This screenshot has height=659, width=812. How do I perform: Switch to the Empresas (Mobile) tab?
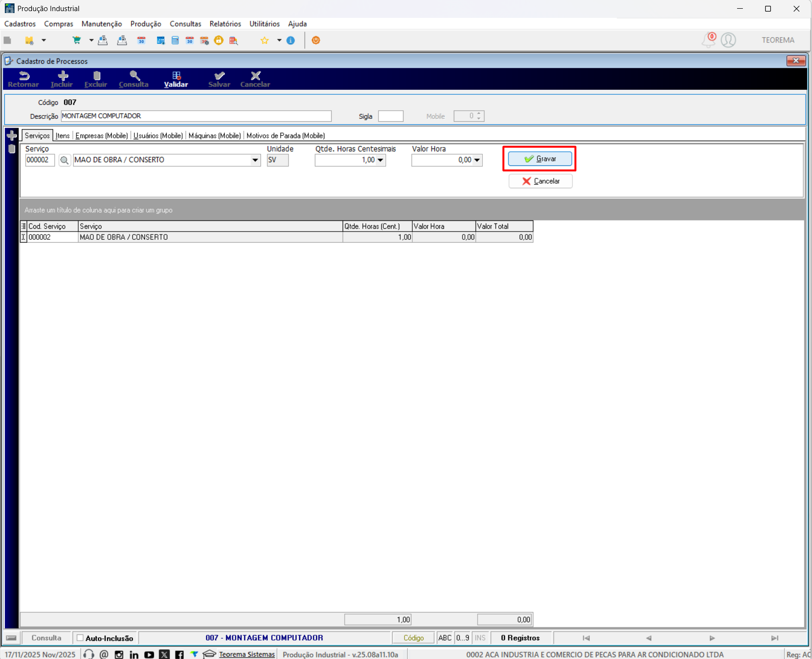(x=101, y=136)
